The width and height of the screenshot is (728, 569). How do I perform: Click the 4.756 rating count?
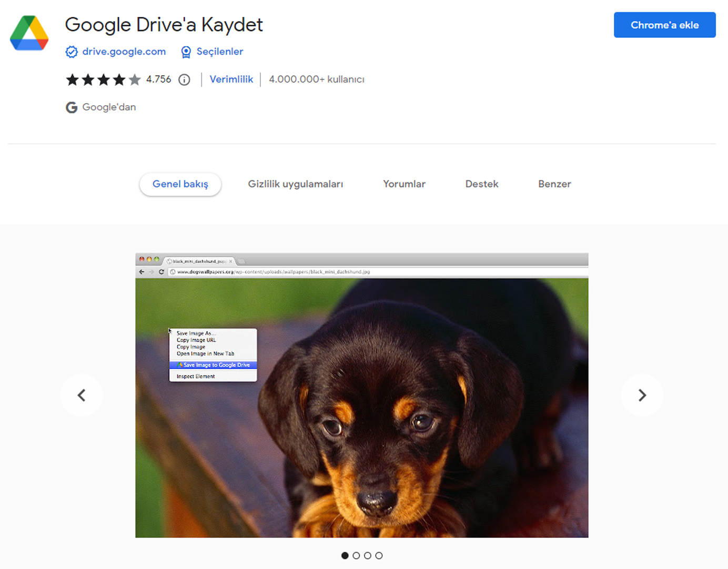158,79
